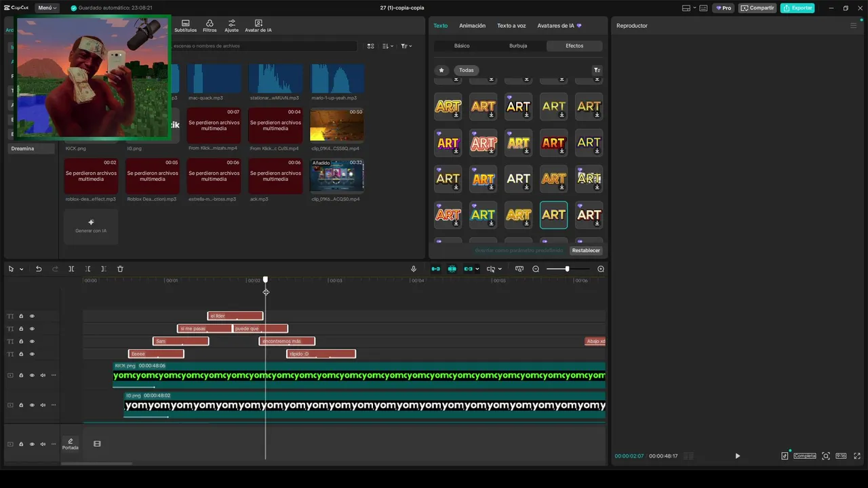The width and height of the screenshot is (868, 488).
Task: Split the clip at playhead
Action: point(71,269)
